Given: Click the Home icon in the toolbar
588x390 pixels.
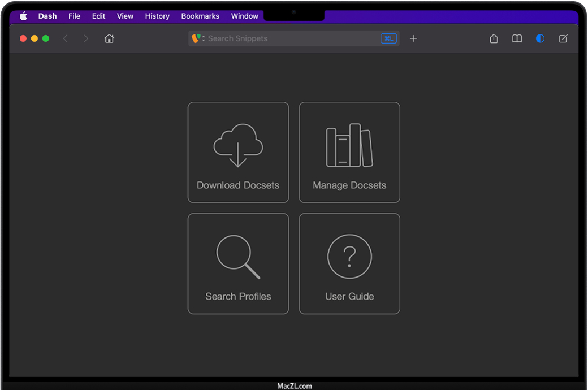Looking at the screenshot, I should [109, 38].
